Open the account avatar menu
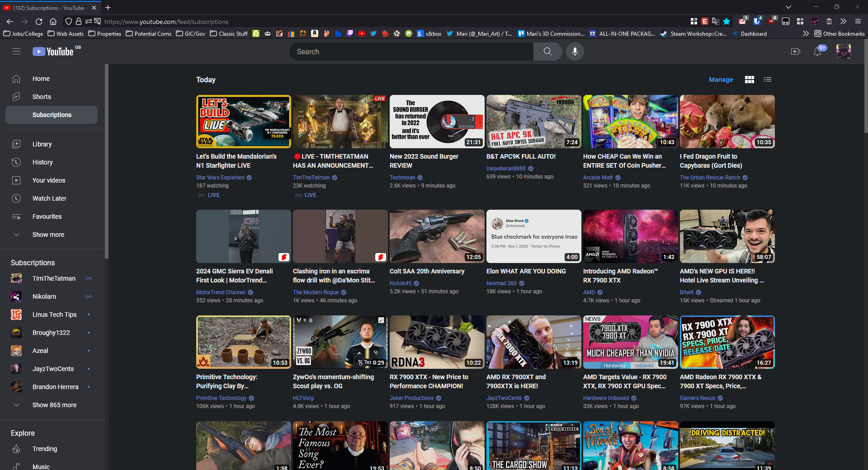 (843, 52)
